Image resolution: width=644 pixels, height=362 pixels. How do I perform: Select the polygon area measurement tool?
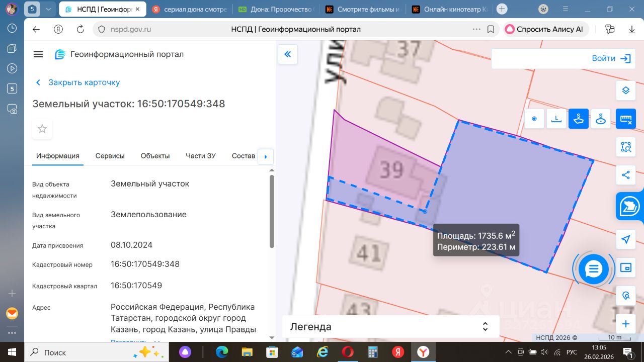(579, 119)
